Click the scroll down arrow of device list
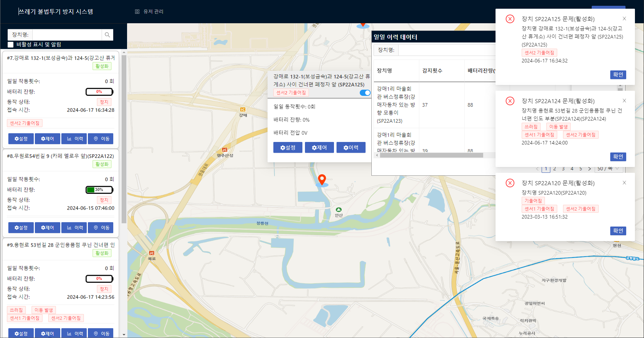Viewport: 644px width, 338px height. pyautogui.click(x=124, y=335)
